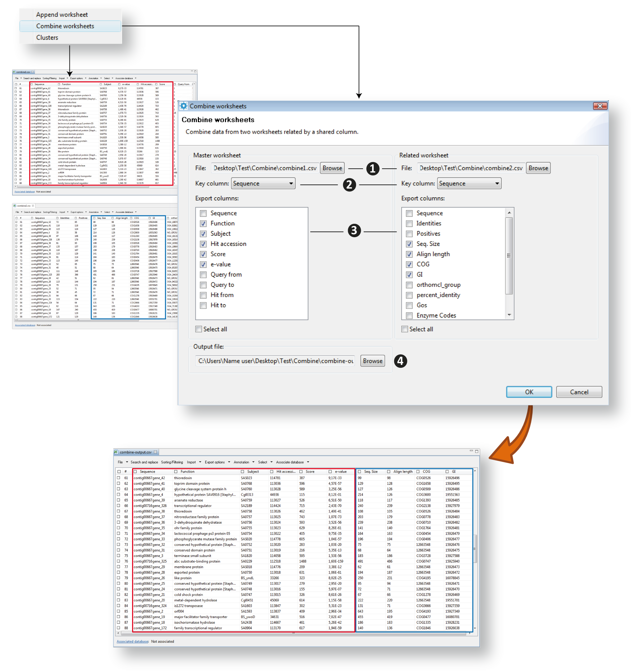631x672 pixels.
Task: Click arrow beside Associate database
Action: coord(308,462)
